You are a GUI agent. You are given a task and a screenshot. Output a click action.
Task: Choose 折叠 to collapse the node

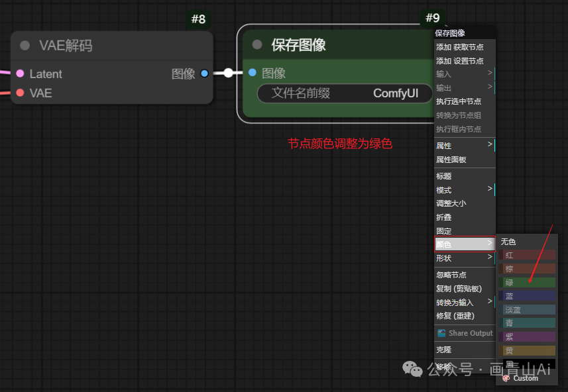[465, 217]
